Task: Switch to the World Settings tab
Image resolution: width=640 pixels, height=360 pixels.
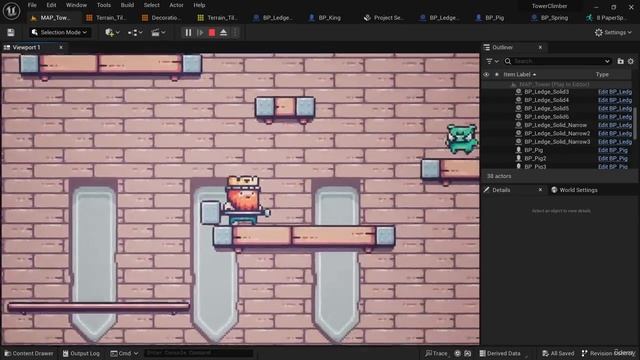Action: coord(575,190)
